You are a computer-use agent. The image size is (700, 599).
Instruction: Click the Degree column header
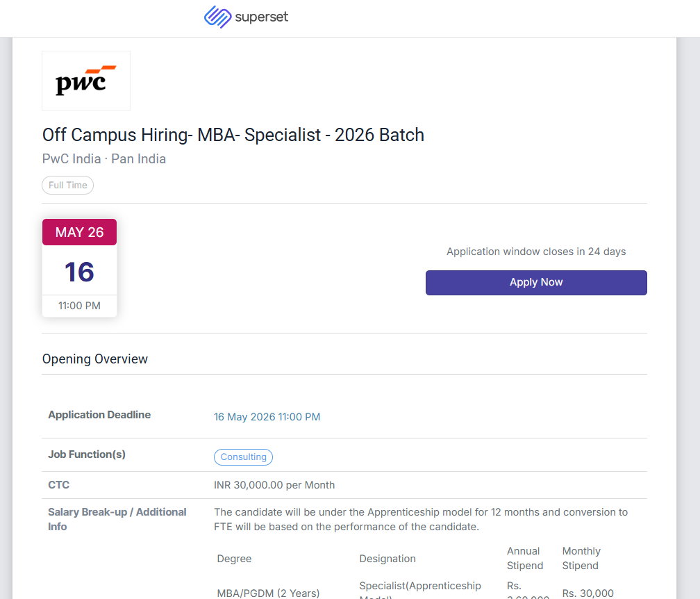(x=234, y=559)
